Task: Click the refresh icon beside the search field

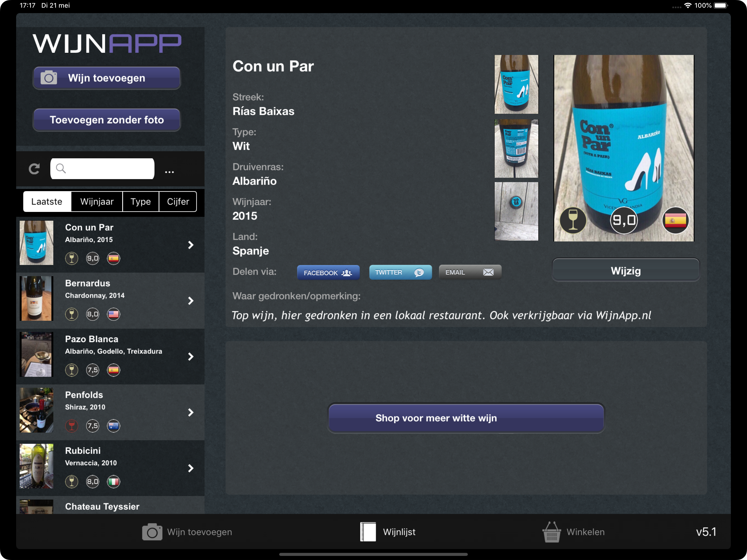Action: coord(34,168)
